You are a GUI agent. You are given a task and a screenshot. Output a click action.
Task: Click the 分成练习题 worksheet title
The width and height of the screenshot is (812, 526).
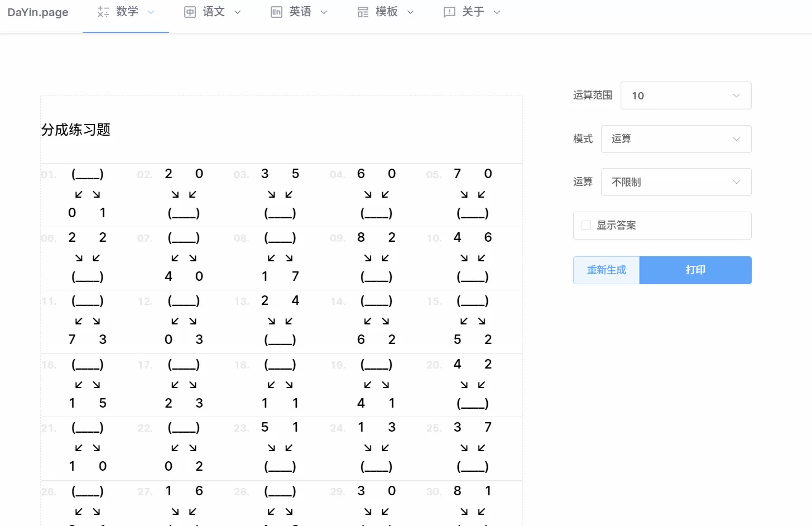tap(76, 130)
